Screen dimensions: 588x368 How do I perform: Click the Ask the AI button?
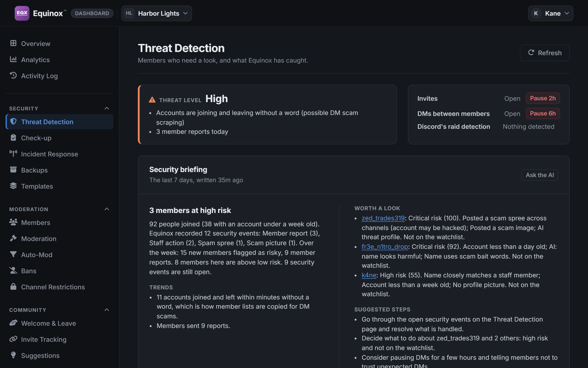tap(540, 175)
